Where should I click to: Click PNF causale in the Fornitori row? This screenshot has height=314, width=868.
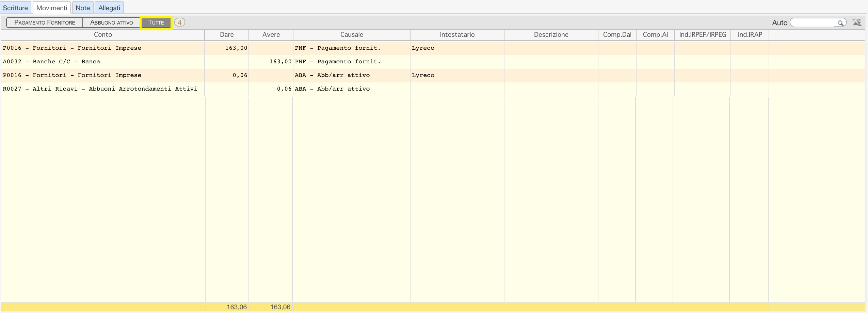(338, 48)
